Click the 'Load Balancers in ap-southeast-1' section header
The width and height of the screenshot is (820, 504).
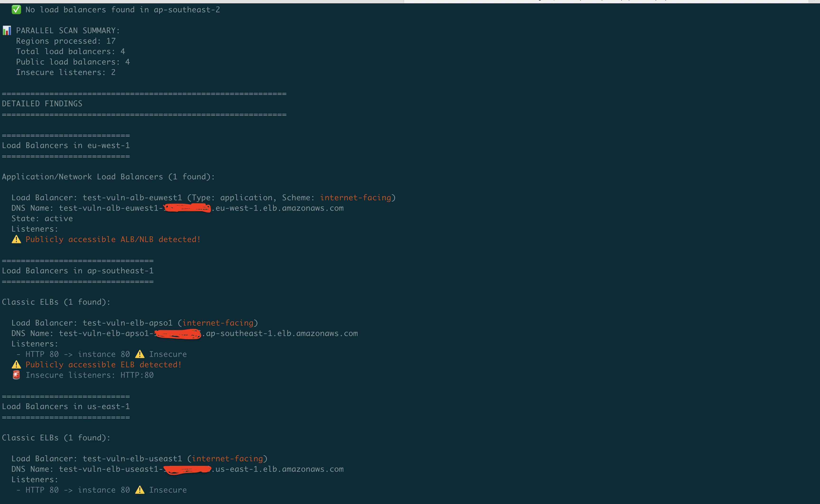tap(77, 270)
